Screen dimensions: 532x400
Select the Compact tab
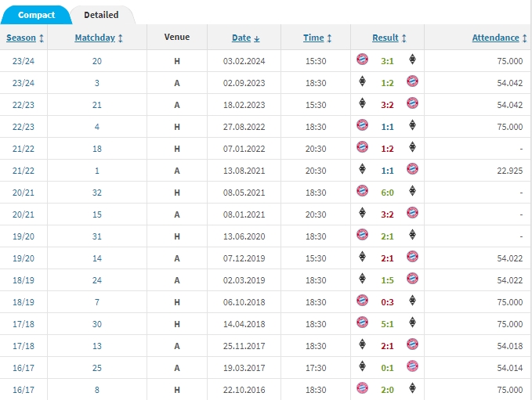coord(35,15)
